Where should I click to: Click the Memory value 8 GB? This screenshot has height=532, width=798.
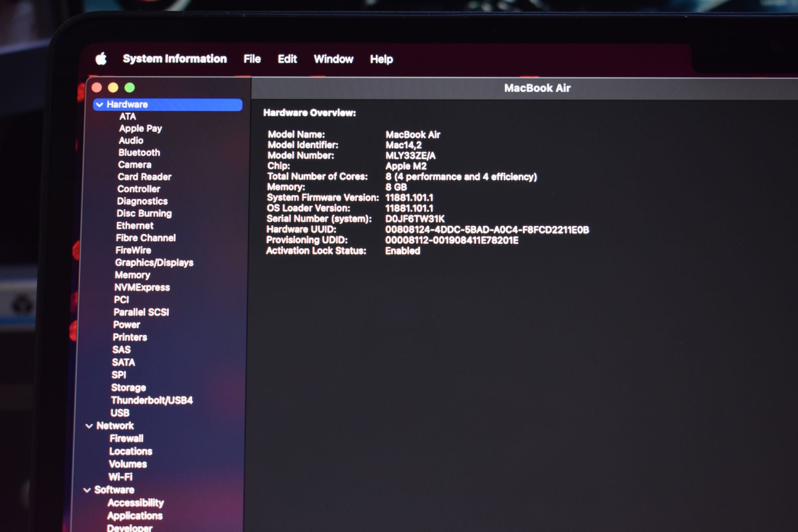(396, 187)
